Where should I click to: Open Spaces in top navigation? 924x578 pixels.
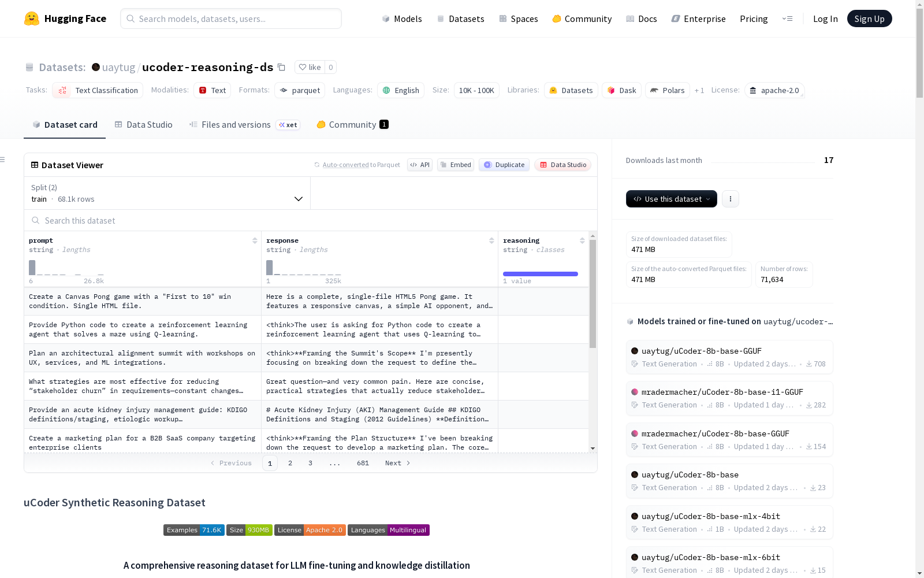519,18
